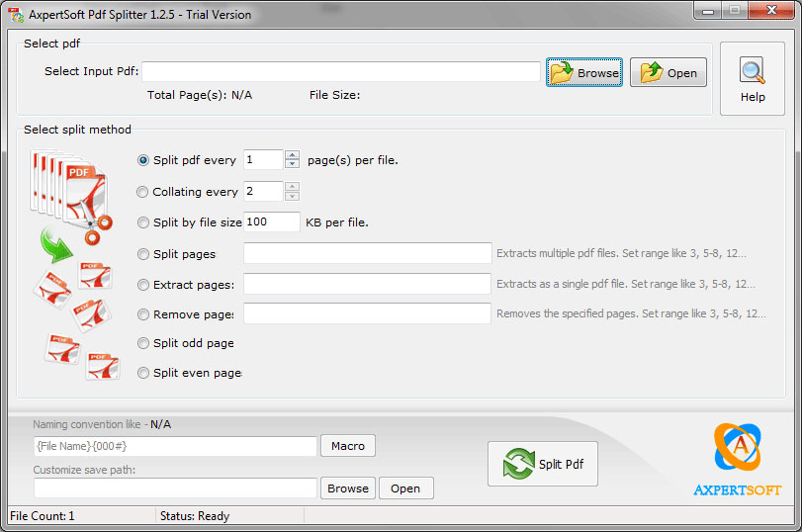
Task: Click the AxpertSoft app icon in title bar
Action: point(16,14)
